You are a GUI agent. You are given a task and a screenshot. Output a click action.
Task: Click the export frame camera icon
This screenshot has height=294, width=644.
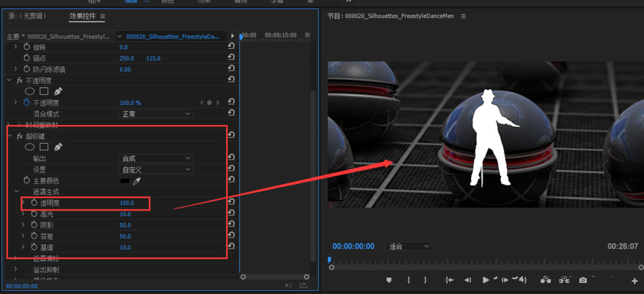583,280
